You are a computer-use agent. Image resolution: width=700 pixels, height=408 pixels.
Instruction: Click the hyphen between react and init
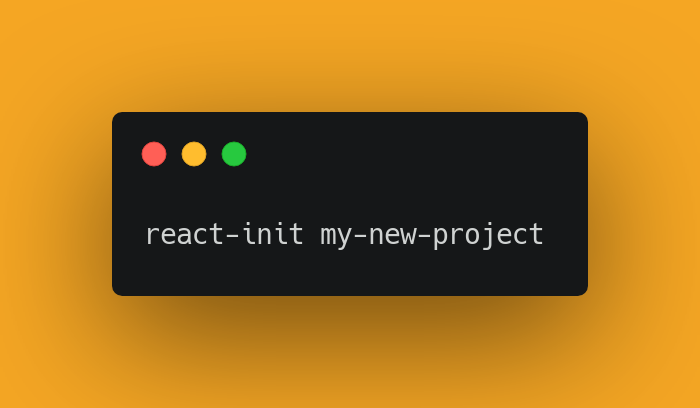tap(233, 235)
